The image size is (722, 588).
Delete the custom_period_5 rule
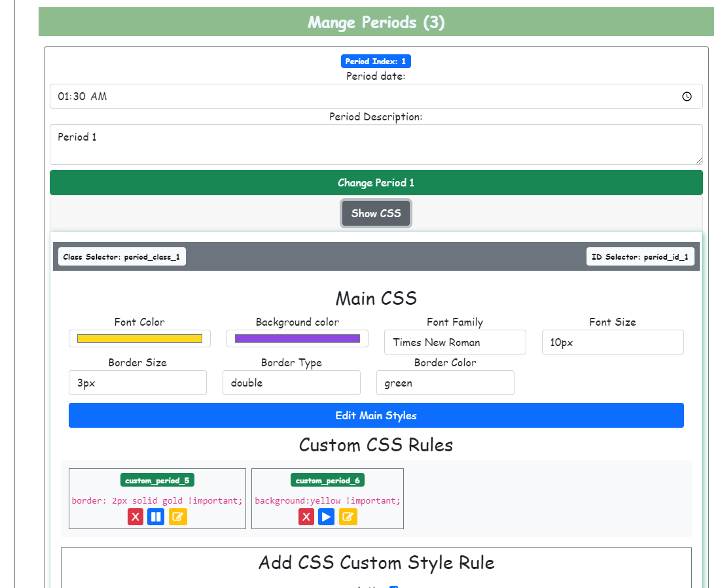pos(135,517)
